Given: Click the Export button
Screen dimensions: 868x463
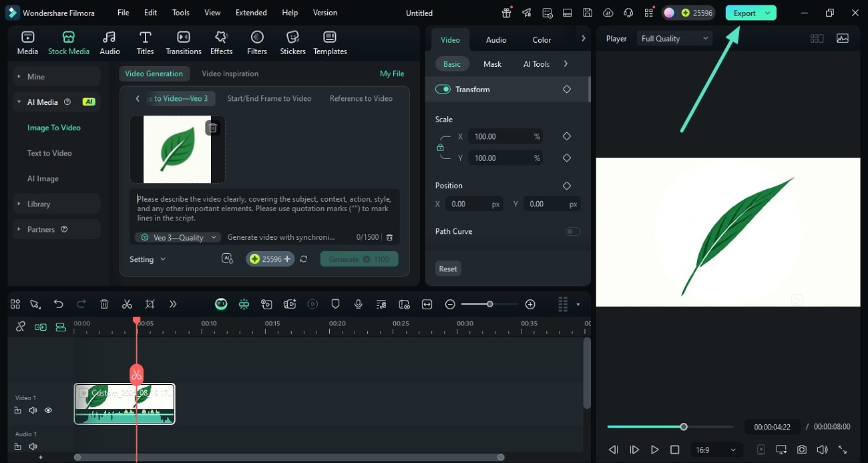Looking at the screenshot, I should 745,13.
